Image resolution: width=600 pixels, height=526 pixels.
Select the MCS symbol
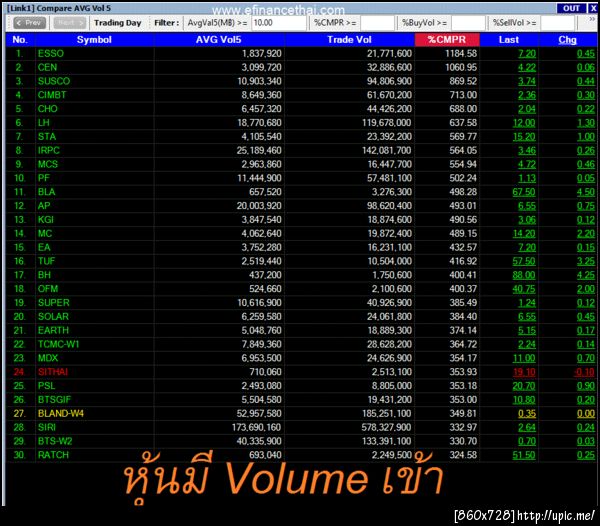click(47, 164)
